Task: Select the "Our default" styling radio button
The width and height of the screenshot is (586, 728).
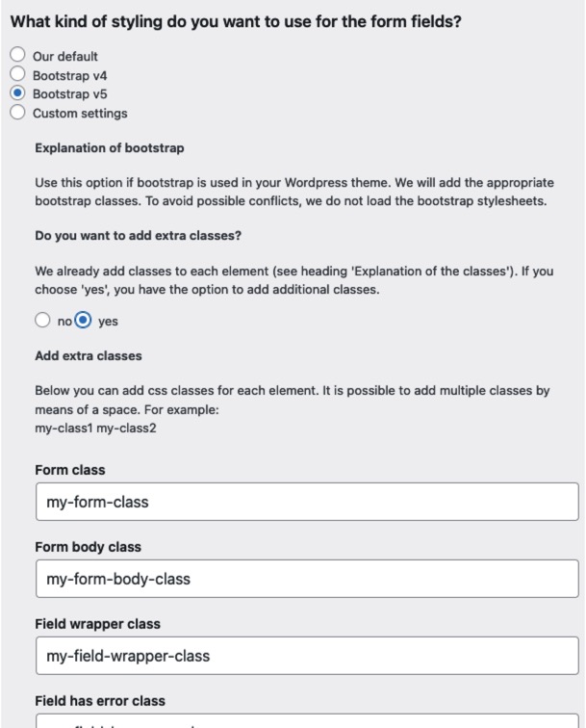Action: click(15, 56)
